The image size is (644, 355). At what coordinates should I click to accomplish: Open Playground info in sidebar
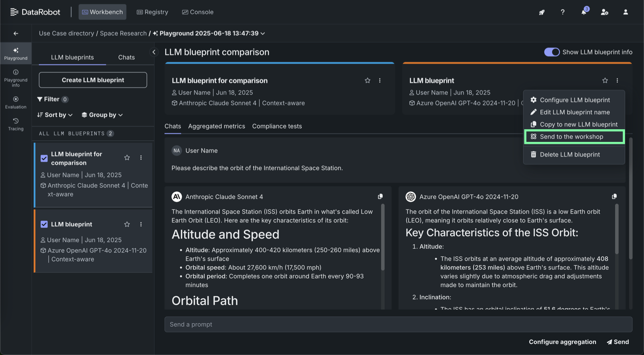pyautogui.click(x=16, y=78)
